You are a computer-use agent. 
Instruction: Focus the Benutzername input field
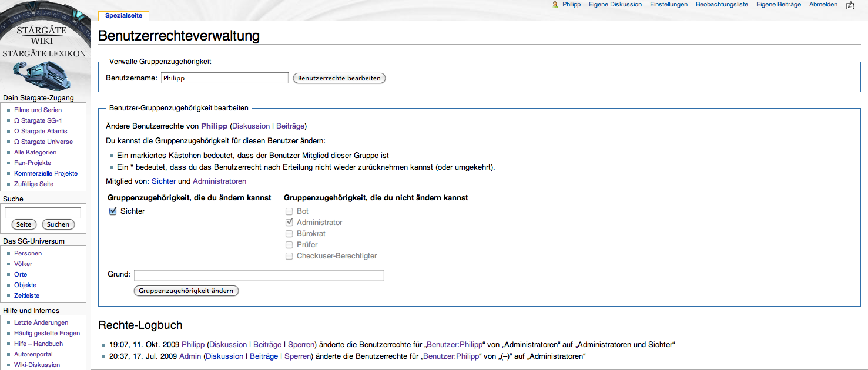pos(224,78)
